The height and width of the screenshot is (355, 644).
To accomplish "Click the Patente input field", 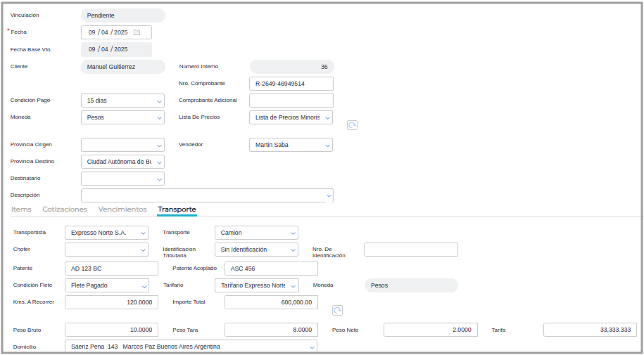I will [111, 269].
